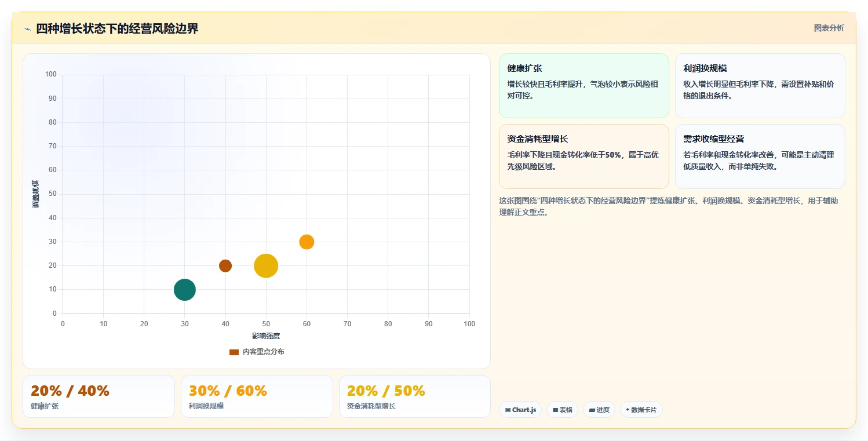Click the Chart.js tag chip

tap(520, 410)
